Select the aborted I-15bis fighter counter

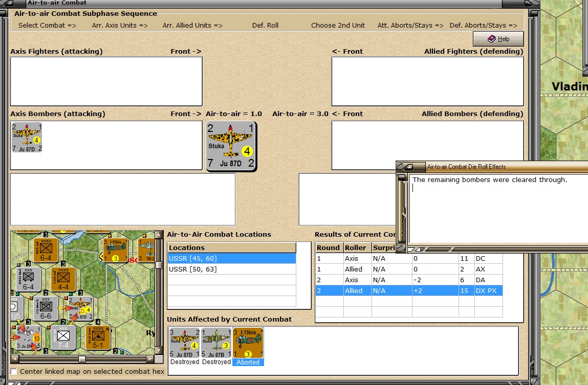[x=248, y=343]
